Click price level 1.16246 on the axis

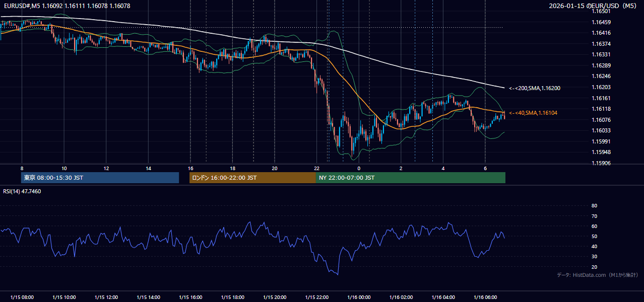pyautogui.click(x=601, y=76)
